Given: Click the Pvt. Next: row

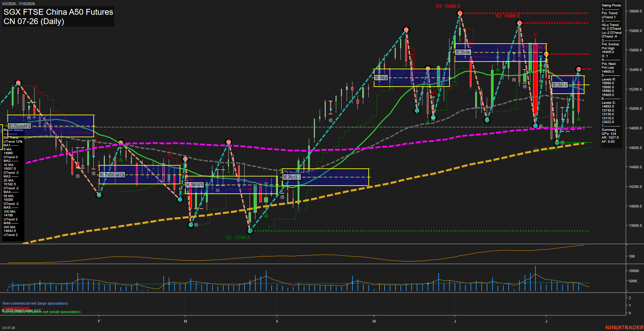Looking at the screenshot, I should click(x=609, y=64).
